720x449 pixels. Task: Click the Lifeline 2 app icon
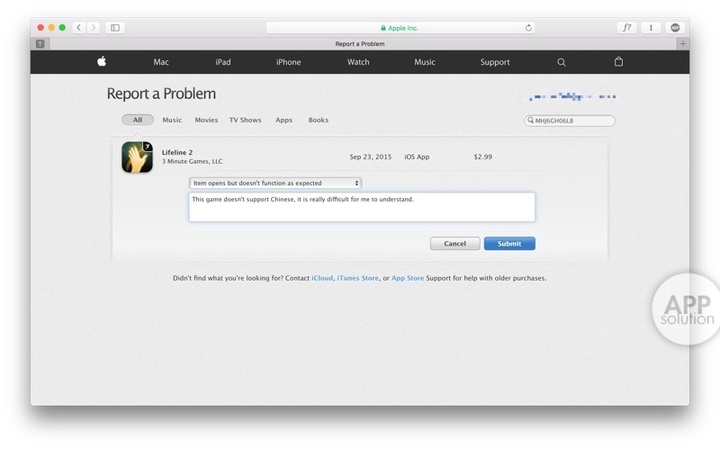137,157
